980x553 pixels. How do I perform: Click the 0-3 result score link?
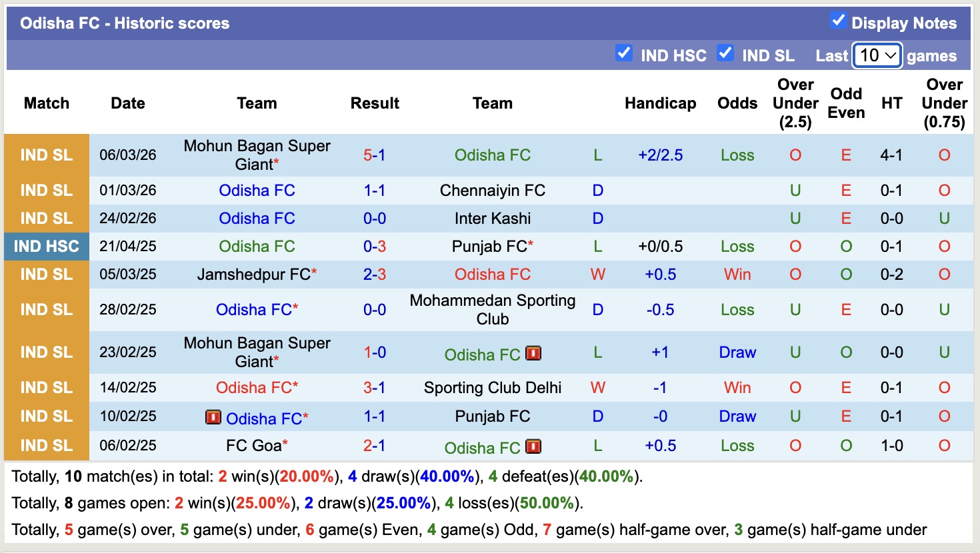375,246
